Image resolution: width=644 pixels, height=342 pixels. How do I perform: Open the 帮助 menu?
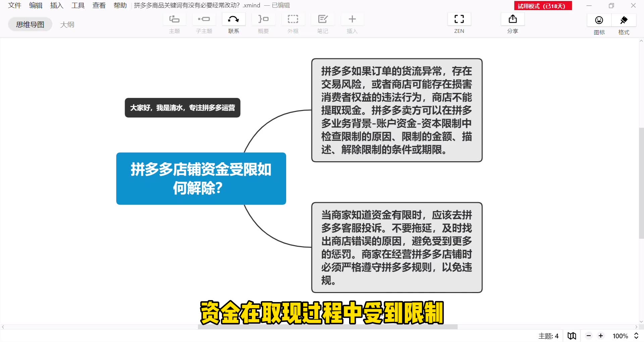(120, 5)
